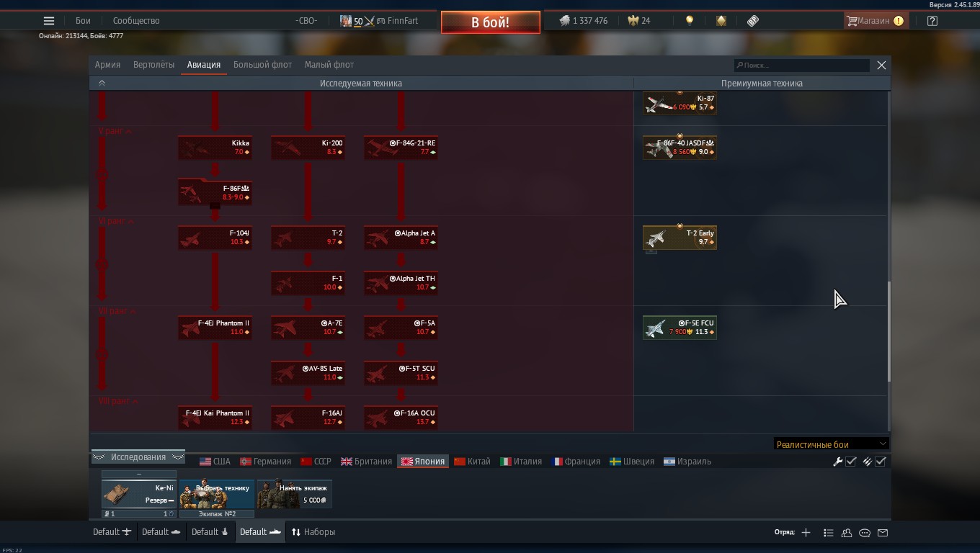Open the battle pass BP icon

tap(753, 21)
